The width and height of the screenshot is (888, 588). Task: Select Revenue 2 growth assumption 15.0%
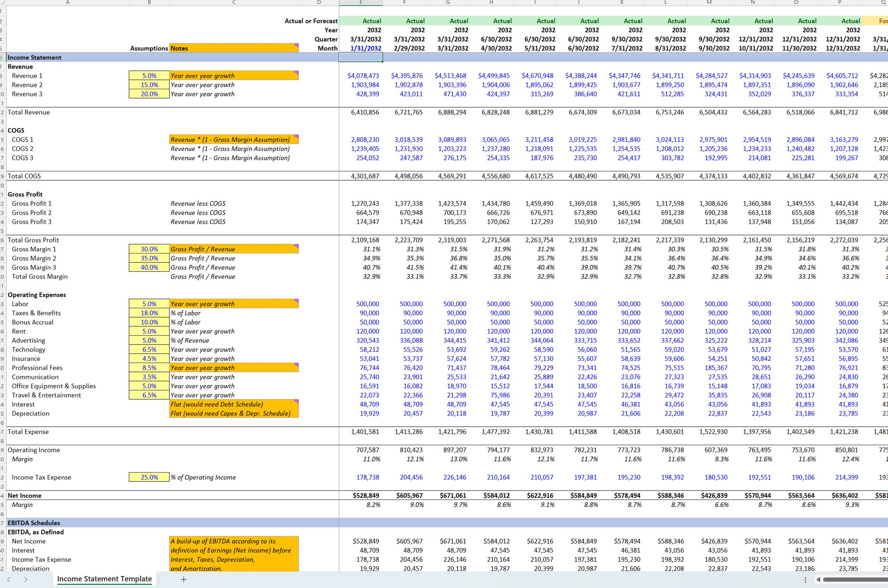tap(149, 85)
